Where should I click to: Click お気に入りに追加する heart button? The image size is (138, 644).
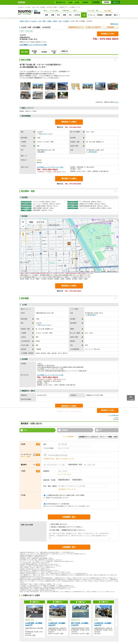coord(93,27)
